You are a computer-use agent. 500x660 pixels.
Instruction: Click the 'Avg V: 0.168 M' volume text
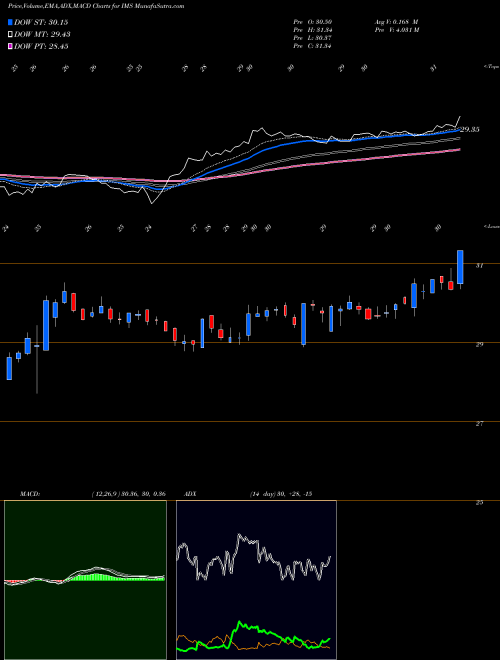coord(396,22)
